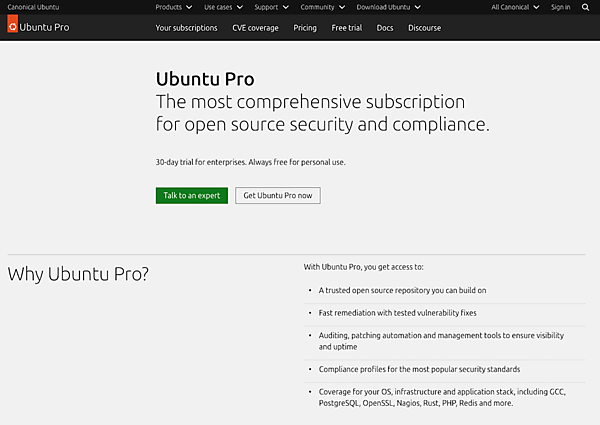This screenshot has width=600, height=425.
Task: Expand the Support menu
Action: 269,7
